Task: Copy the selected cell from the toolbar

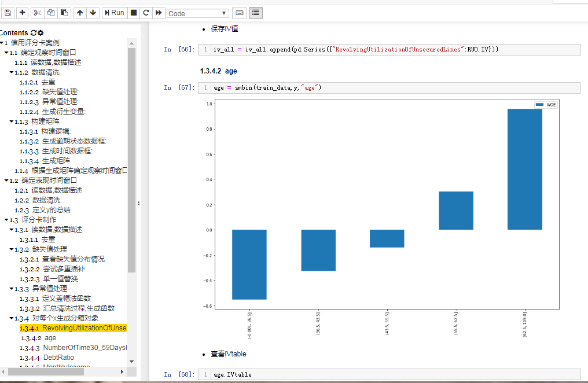Action: [x=51, y=13]
